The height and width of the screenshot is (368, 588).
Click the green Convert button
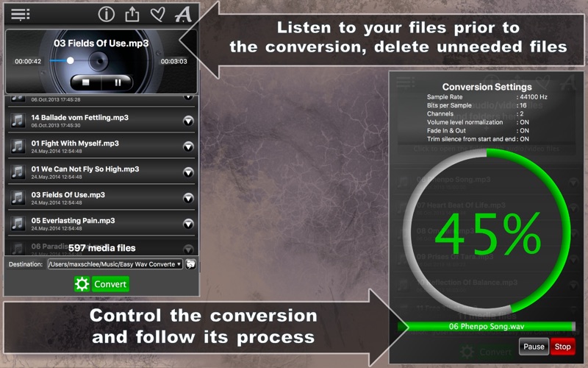point(110,284)
